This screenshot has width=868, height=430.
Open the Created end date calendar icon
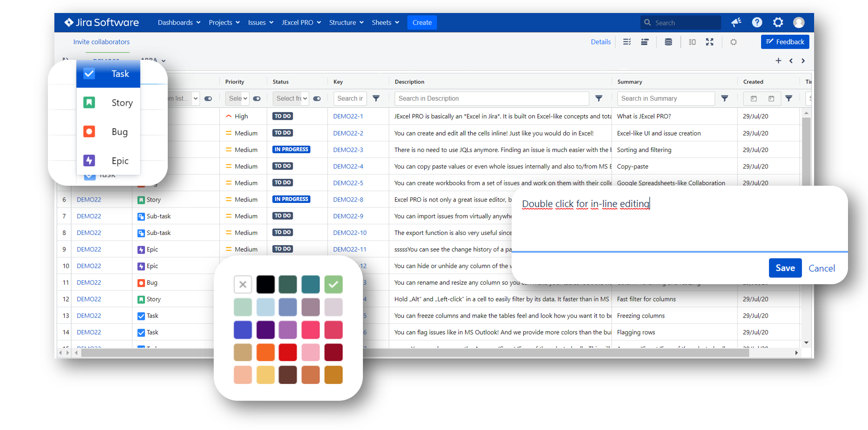click(771, 98)
